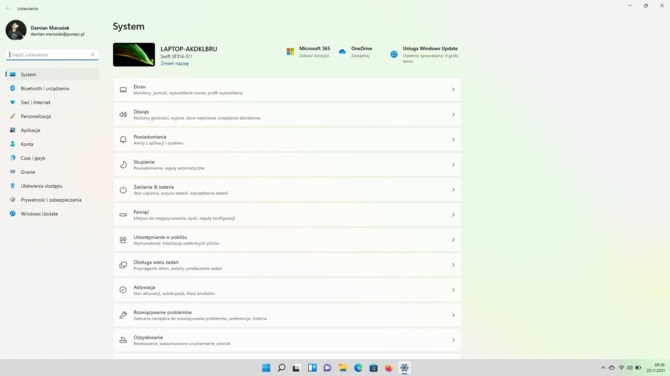
Task: Click the Zmień nazwę link
Action: (x=174, y=63)
